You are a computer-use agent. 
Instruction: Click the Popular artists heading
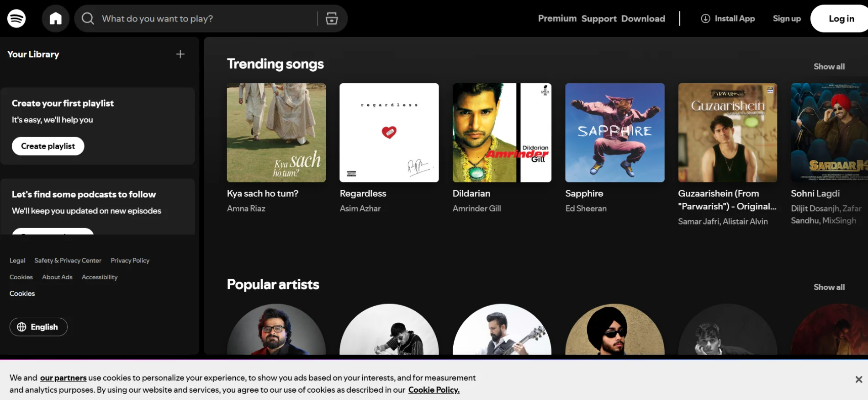(x=273, y=284)
